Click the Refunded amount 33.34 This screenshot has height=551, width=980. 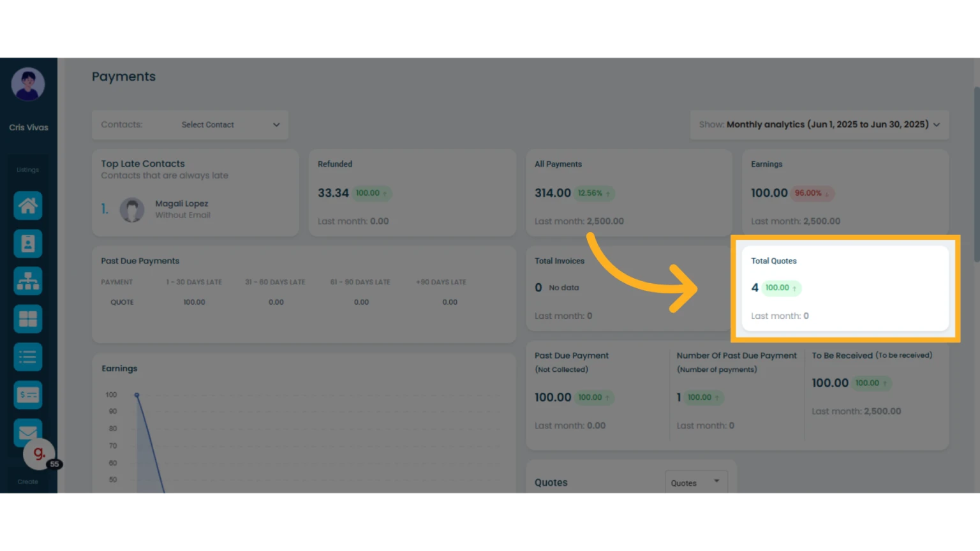point(333,193)
